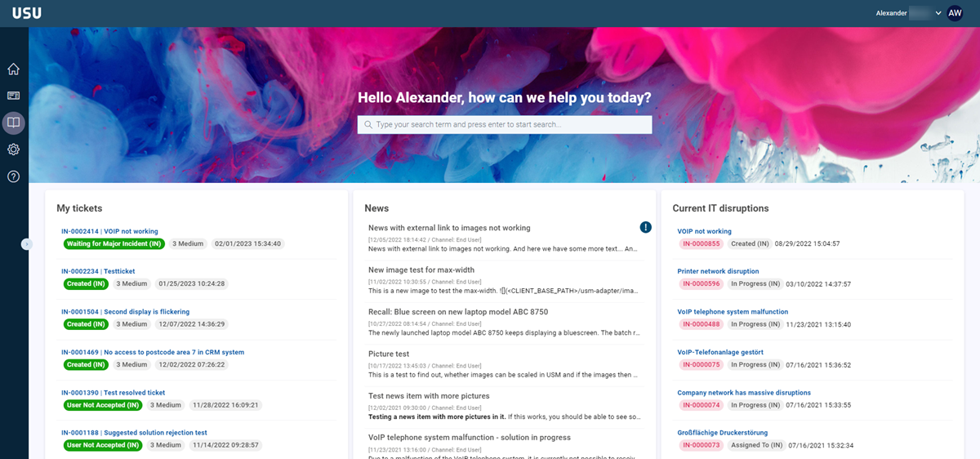Image resolution: width=980 pixels, height=459 pixels.
Task: Click the IN-0000855 badge
Action: tap(702, 243)
